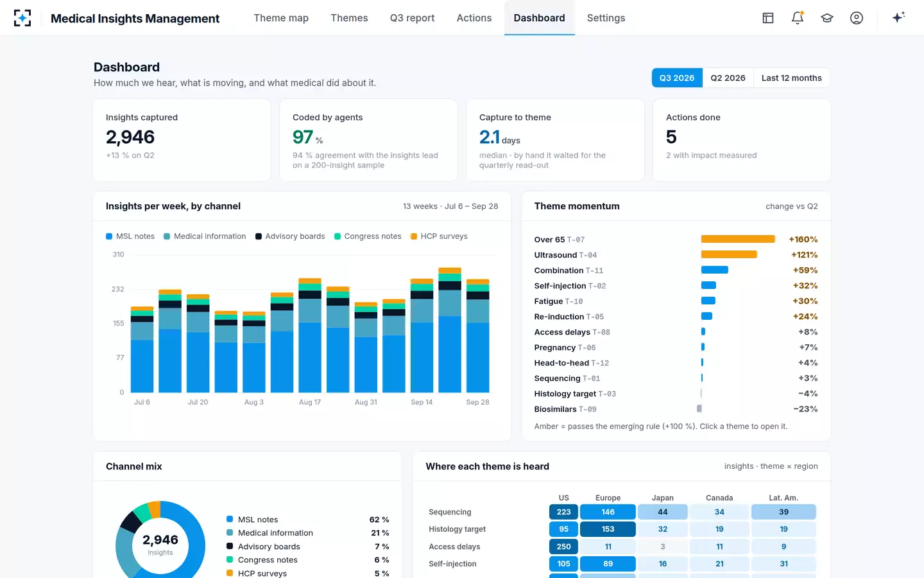The width and height of the screenshot is (924, 578).
Task: Navigate to the Actions tab
Action: (474, 18)
